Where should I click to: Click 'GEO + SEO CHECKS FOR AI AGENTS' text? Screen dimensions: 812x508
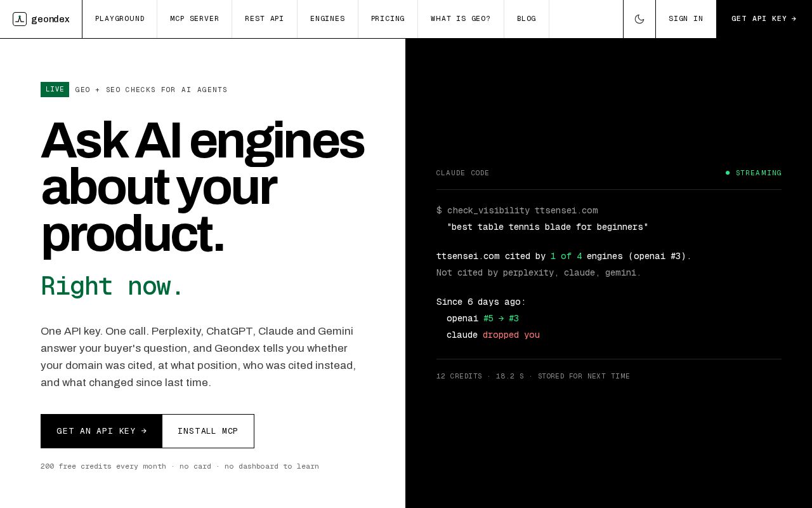coord(151,90)
